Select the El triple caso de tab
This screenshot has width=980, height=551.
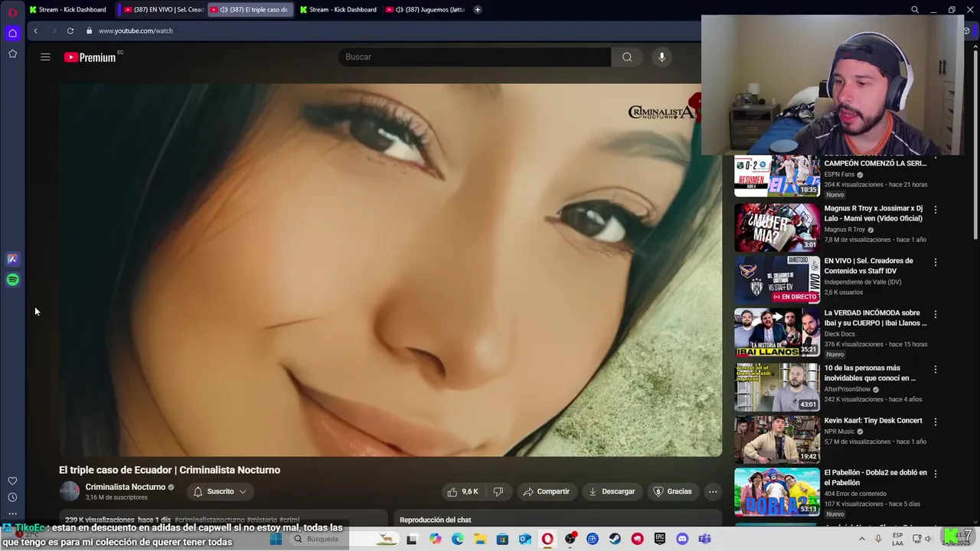(x=249, y=9)
